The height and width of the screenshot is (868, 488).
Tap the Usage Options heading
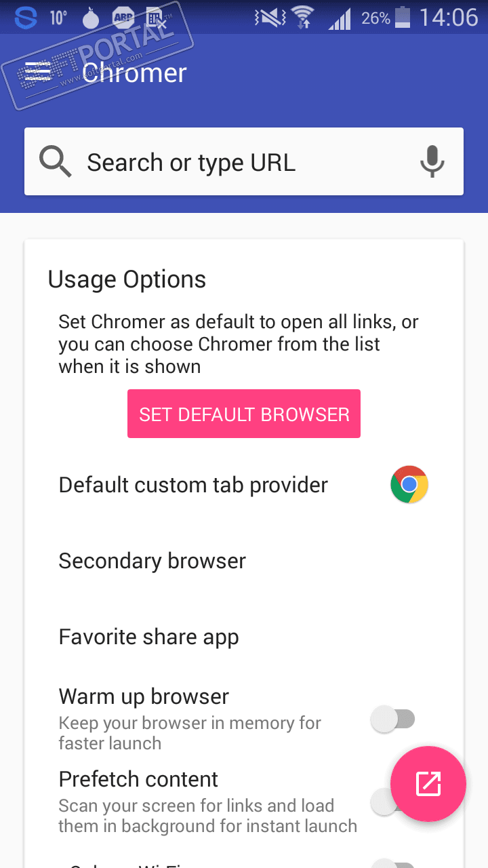click(127, 279)
